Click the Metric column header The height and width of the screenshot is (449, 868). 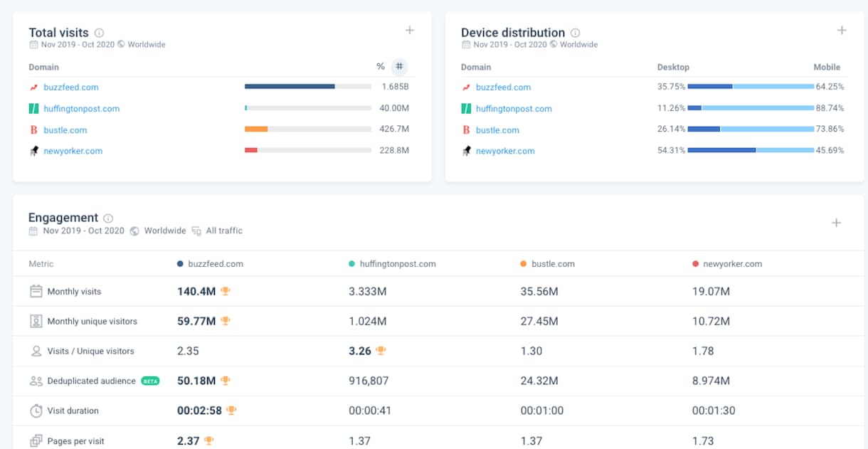41,264
